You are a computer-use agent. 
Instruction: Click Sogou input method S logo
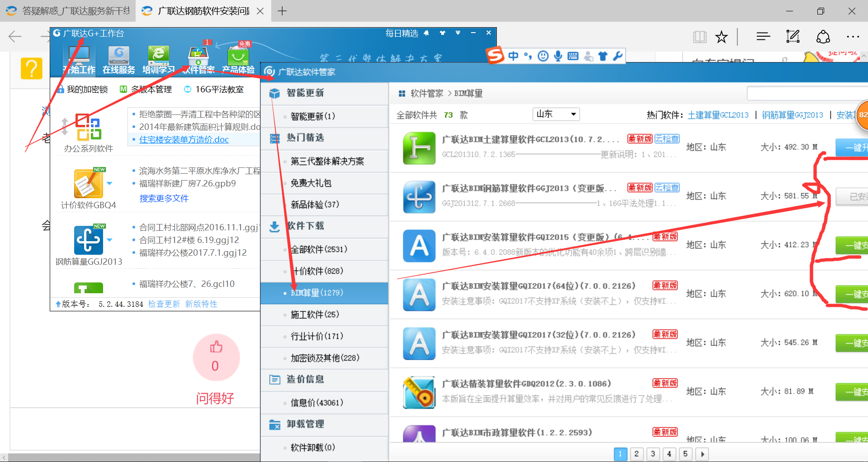495,56
